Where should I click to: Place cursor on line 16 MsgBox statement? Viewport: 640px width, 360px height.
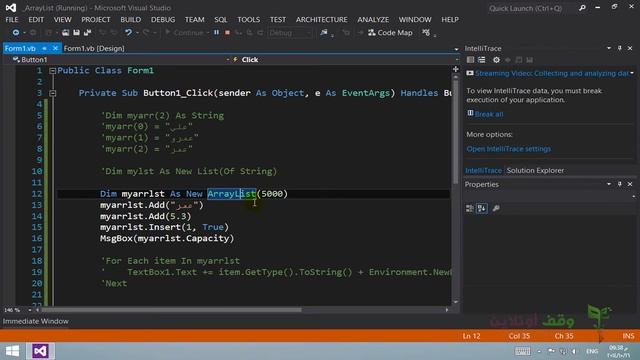click(x=167, y=238)
